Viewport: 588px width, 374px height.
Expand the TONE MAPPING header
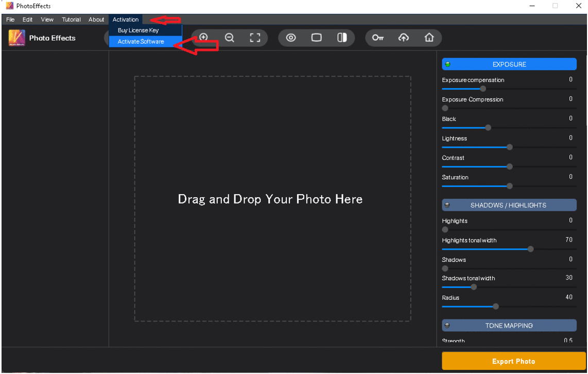509,326
